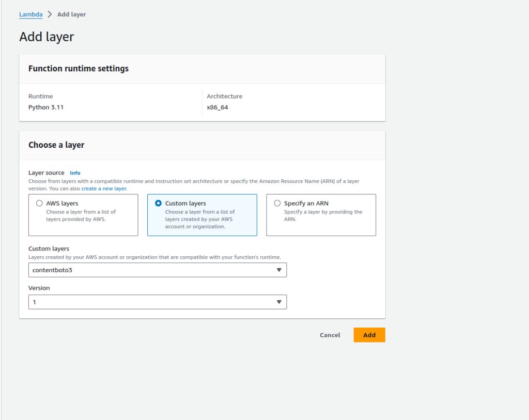
Task: Select the Custom layers radio button
Action: [158, 203]
